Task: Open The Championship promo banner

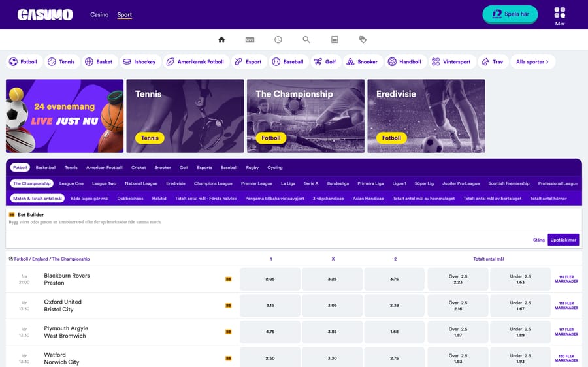Action: [306, 116]
